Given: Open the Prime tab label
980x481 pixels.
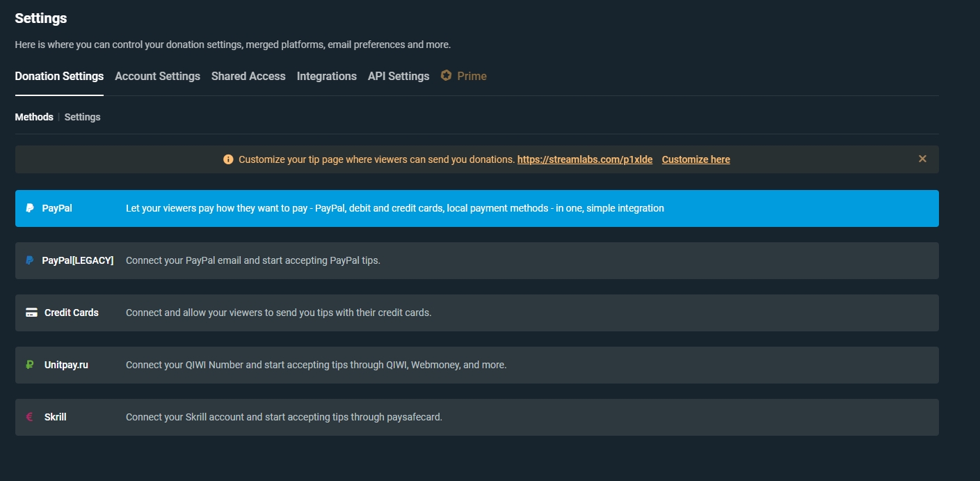Looking at the screenshot, I should pyautogui.click(x=472, y=76).
